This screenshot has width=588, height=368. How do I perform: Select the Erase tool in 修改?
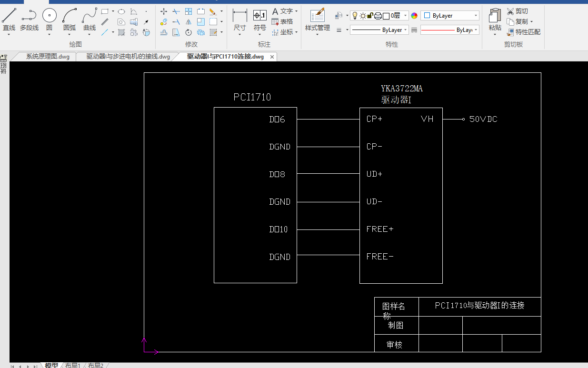213,11
